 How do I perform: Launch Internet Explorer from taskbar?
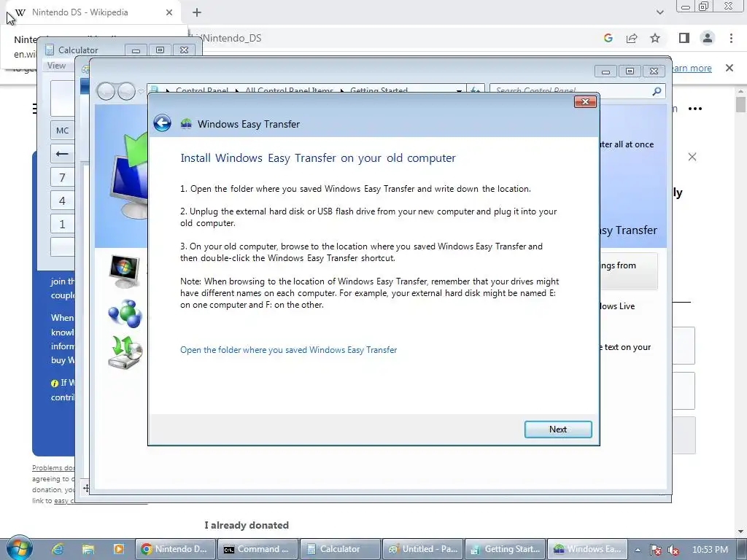58,549
